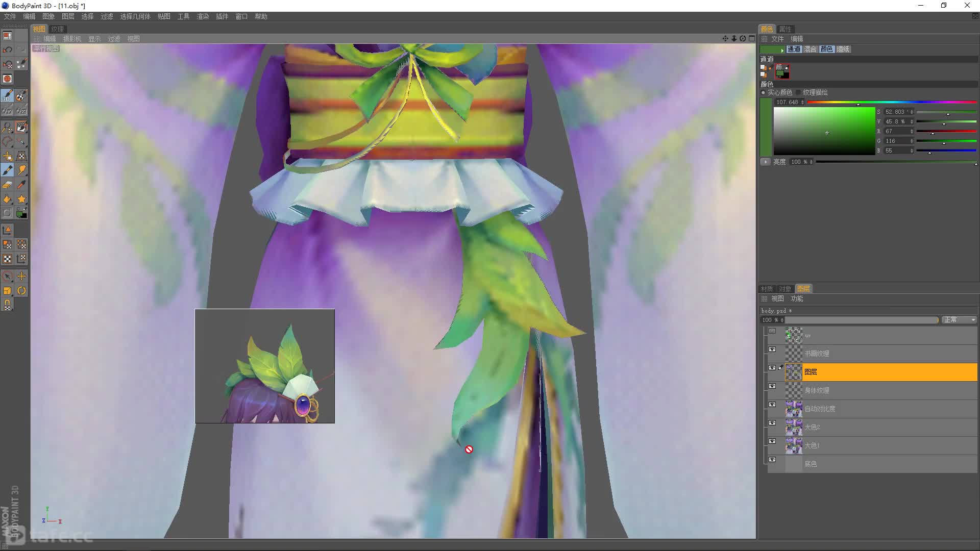
Task: Click the V value stepper arrows
Action: coord(912,121)
